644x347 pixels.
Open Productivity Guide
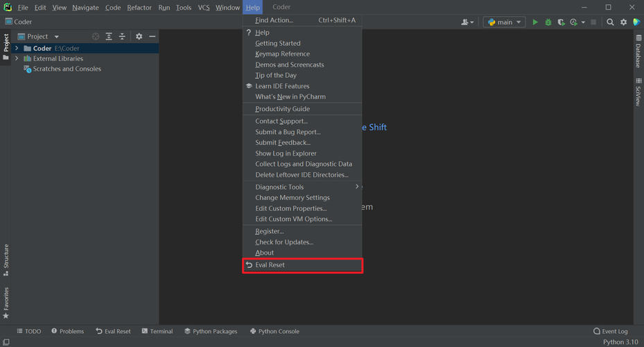(x=302, y=109)
